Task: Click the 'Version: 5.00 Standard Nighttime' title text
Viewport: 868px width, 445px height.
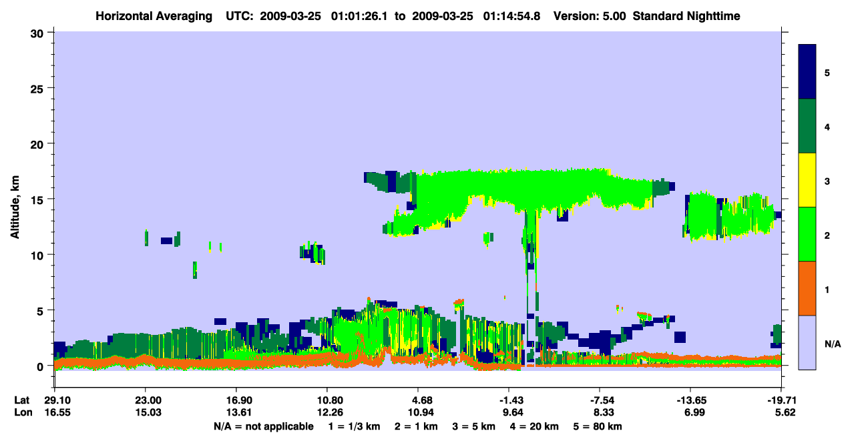Action: pyautogui.click(x=646, y=16)
